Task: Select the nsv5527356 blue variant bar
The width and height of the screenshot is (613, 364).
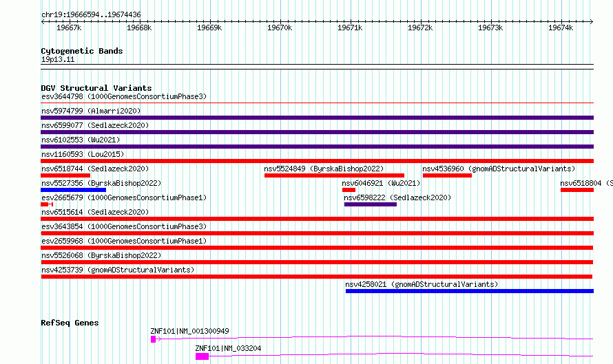Action: pos(73,190)
